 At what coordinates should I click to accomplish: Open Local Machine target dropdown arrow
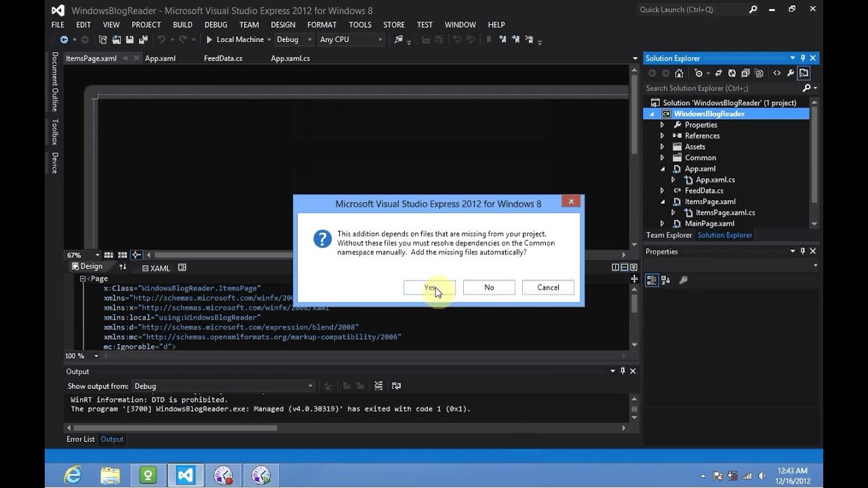(x=269, y=40)
